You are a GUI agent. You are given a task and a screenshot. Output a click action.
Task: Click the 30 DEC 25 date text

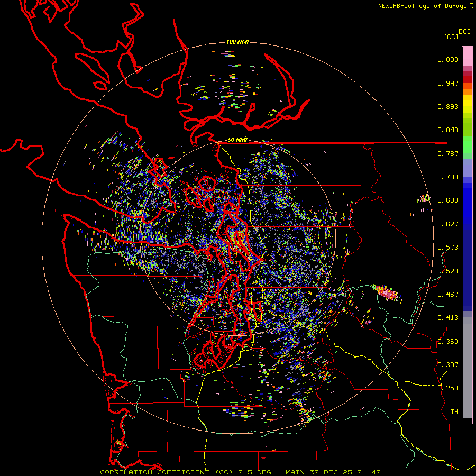[x=332, y=472]
